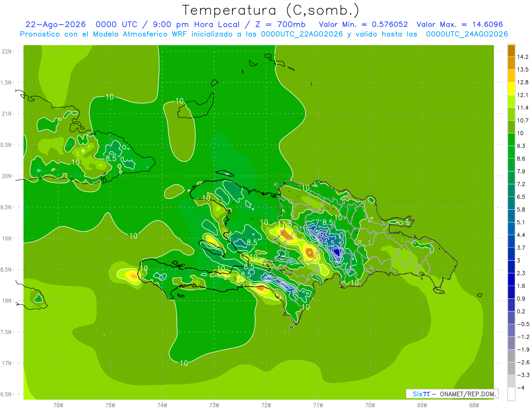Click the legend value 11.4
The image size is (532, 411).
(522, 108)
